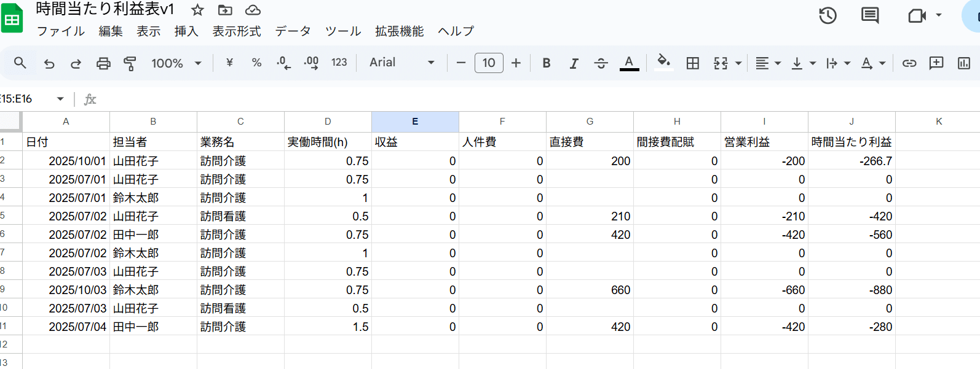The height and width of the screenshot is (369, 980).
Task: Star this spreadsheet document
Action: (197, 10)
